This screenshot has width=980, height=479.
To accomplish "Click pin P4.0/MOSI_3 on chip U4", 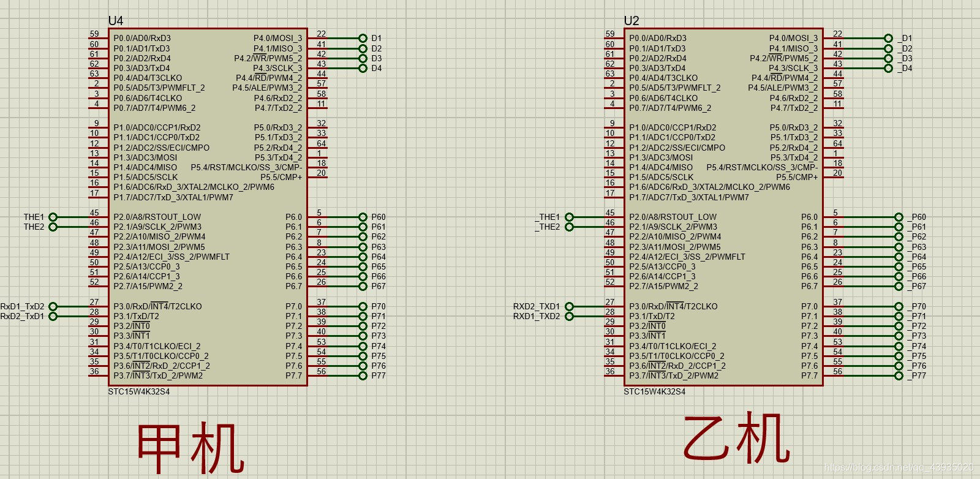I will pos(278,38).
